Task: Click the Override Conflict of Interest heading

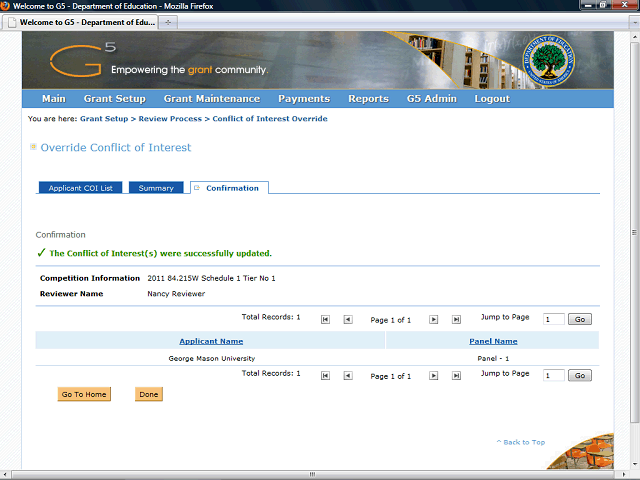Action: (x=116, y=147)
